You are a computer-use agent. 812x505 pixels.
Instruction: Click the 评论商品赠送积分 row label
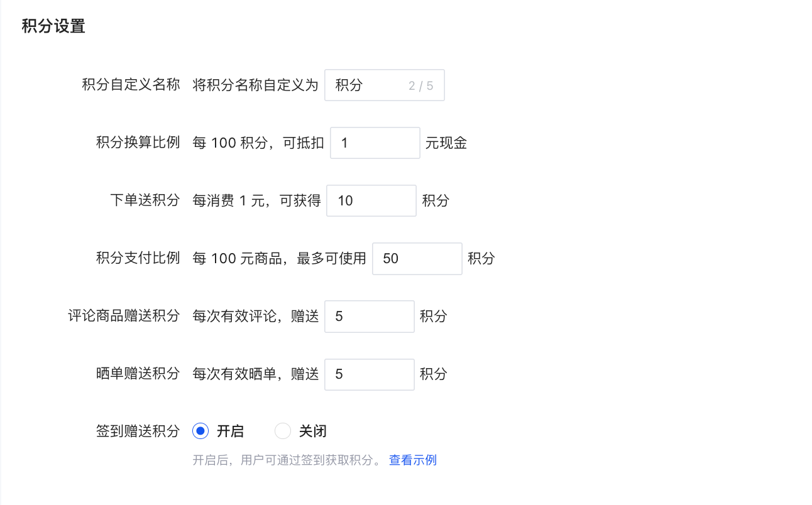coord(124,317)
